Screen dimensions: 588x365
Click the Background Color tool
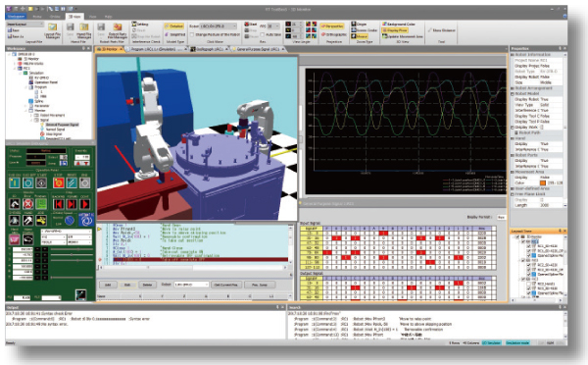tap(399, 24)
